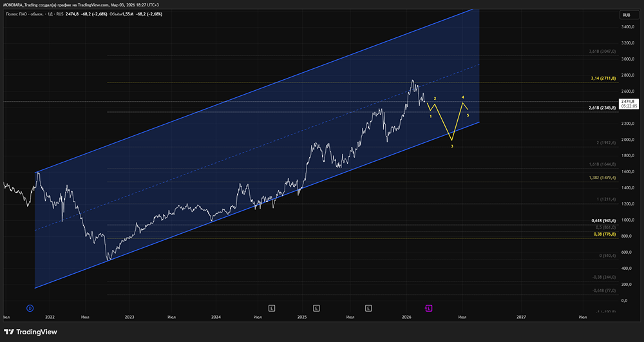Click the 1000,0 price scale value
The height and width of the screenshot is (342, 644).
coord(629,220)
